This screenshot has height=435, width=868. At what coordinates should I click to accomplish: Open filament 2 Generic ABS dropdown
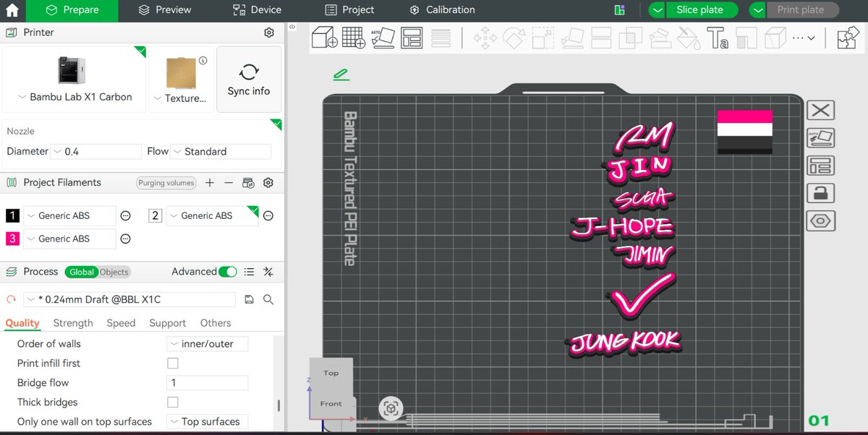pos(212,215)
